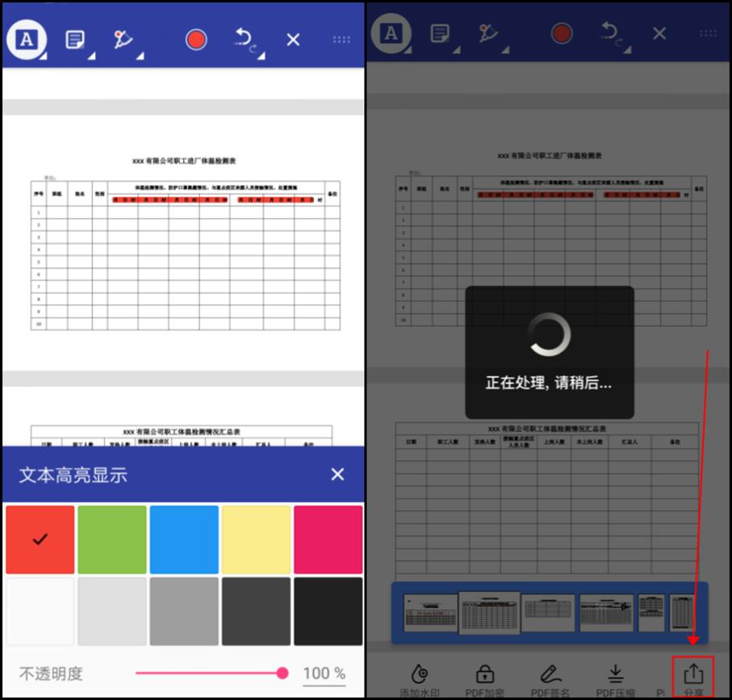Open PDF压缩 compression tool
Image resolution: width=732 pixels, height=700 pixels.
[x=616, y=680]
